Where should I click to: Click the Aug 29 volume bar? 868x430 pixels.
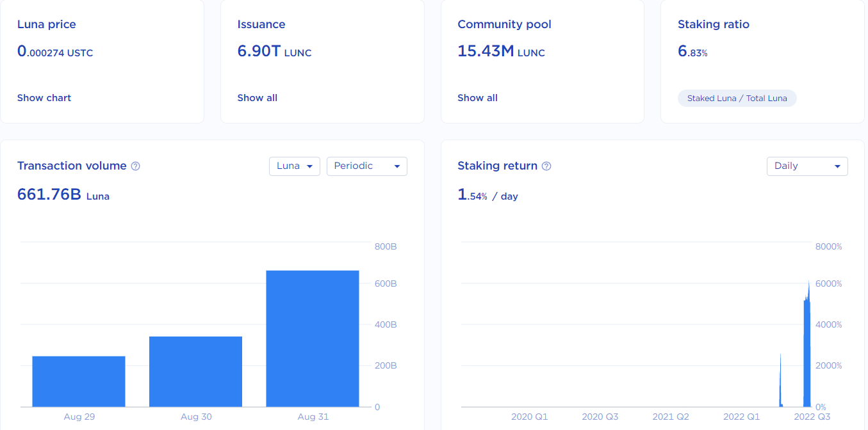pyautogui.click(x=79, y=381)
